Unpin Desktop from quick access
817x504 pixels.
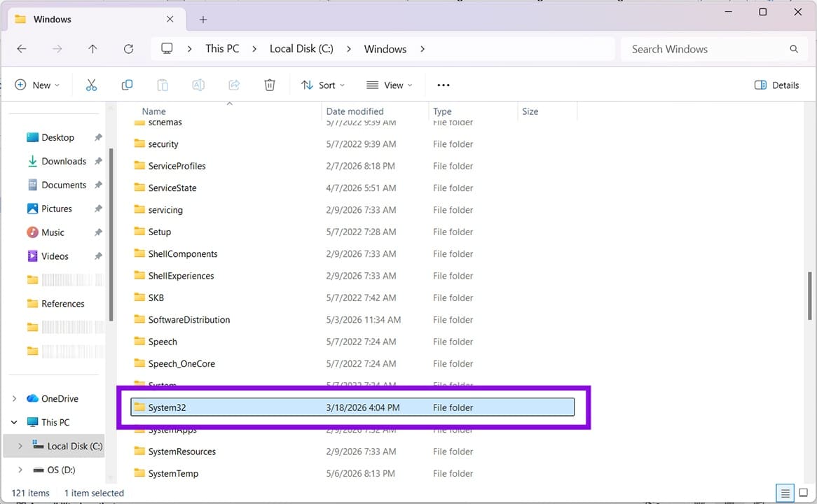pos(98,137)
